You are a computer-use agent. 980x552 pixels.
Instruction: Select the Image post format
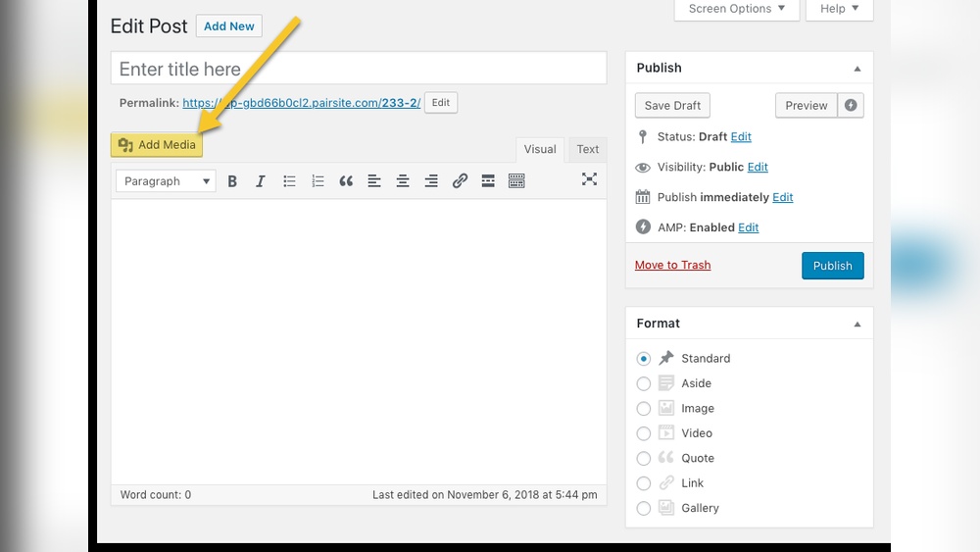point(643,408)
